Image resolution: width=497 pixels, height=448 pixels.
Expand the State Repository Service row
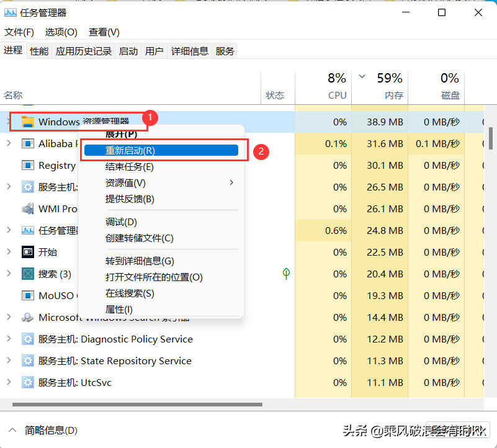pos(9,361)
